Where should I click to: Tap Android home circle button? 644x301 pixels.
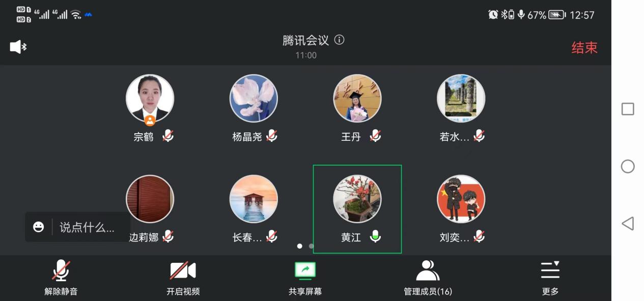(x=628, y=166)
